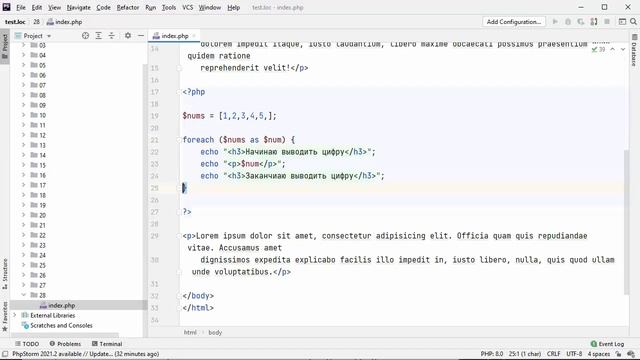This screenshot has width=640, height=360.
Task: Open the UTF-8 encoding selector
Action: (x=574, y=354)
